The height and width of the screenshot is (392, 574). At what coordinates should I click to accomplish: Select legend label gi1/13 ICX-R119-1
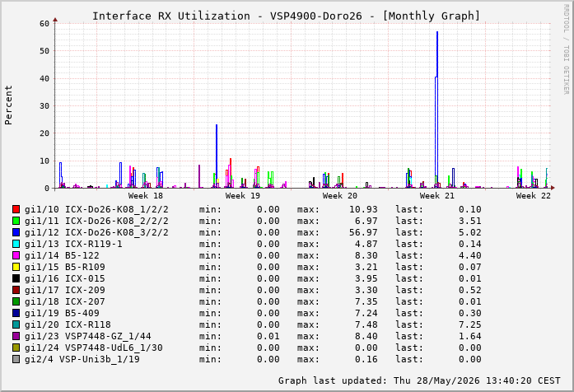pos(73,244)
